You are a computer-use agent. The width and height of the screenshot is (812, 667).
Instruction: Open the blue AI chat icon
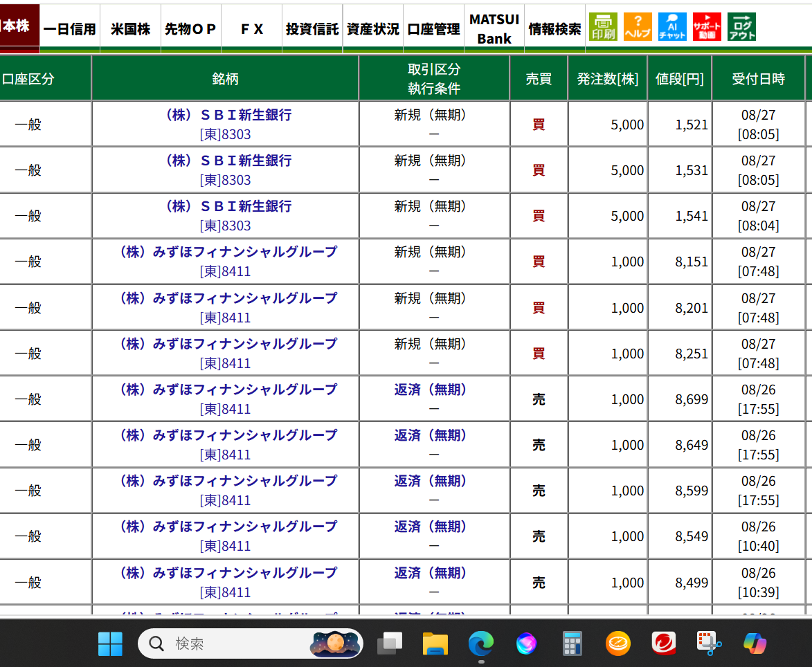672,26
